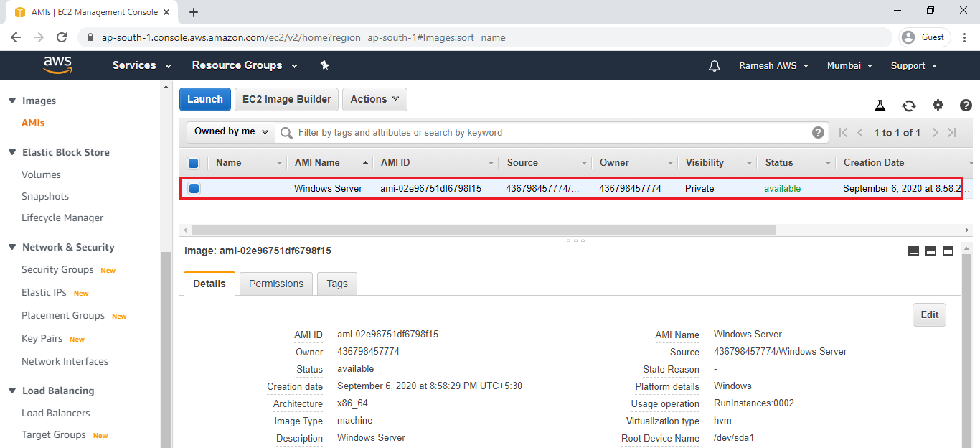980x448 pixels.
Task: Open the Actions dropdown button
Action: (374, 99)
